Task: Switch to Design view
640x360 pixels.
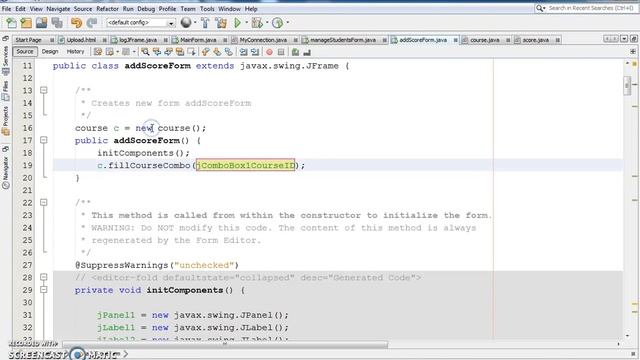Action: click(x=50, y=52)
